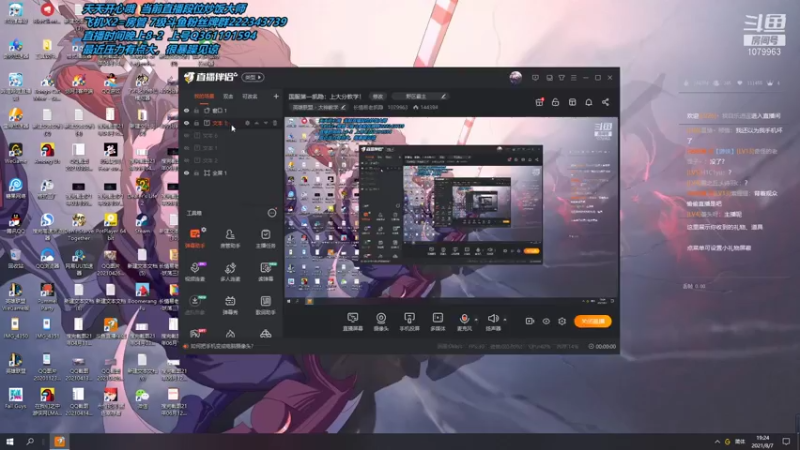Open the 视频连麦 tool
Image resolution: width=800 pixels, height=450 pixels.
coord(195,271)
